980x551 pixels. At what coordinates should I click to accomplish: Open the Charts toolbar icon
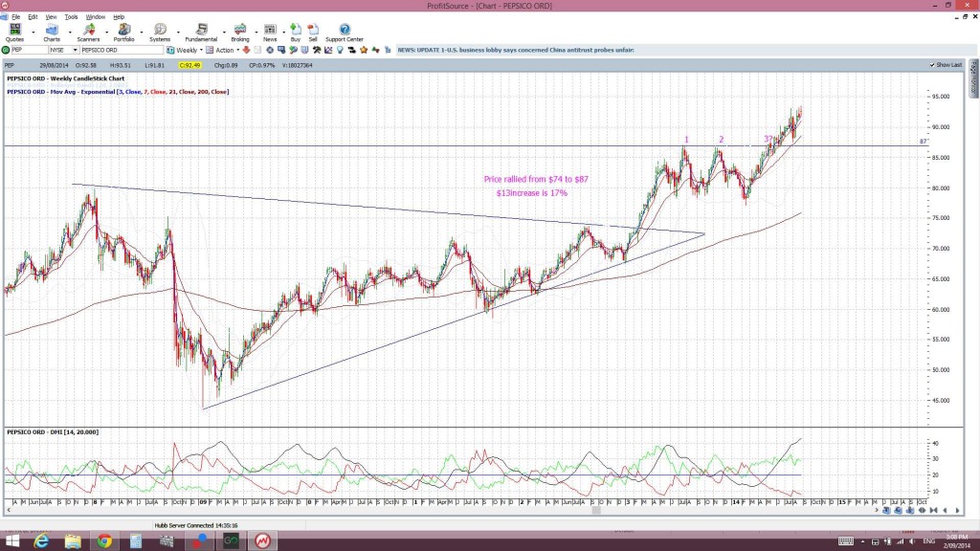52,33
